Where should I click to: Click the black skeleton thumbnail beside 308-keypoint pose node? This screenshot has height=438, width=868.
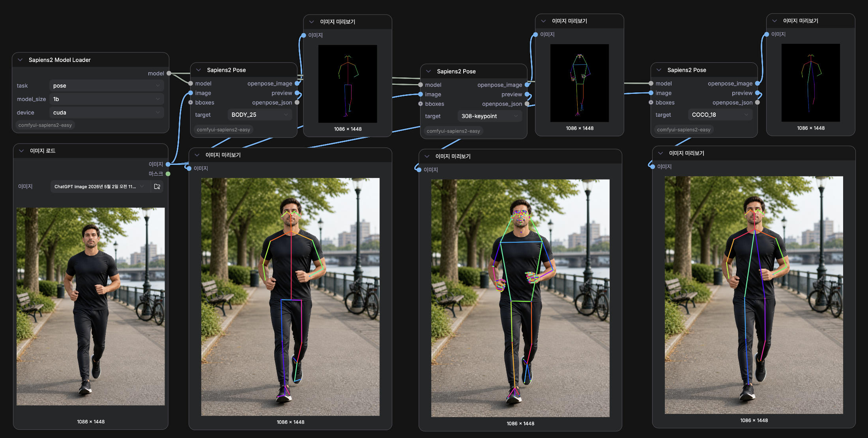(580, 83)
